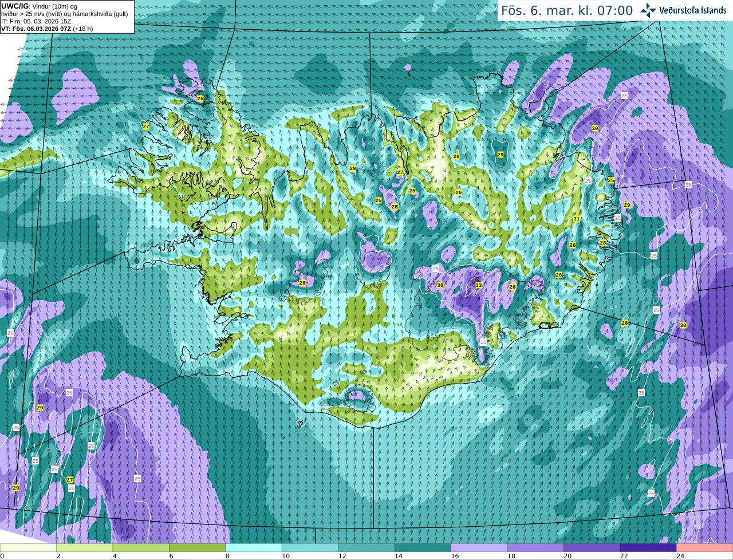Pick the 0–2 m/s palest legend swatch
The width and height of the screenshot is (733, 560).
point(28,548)
